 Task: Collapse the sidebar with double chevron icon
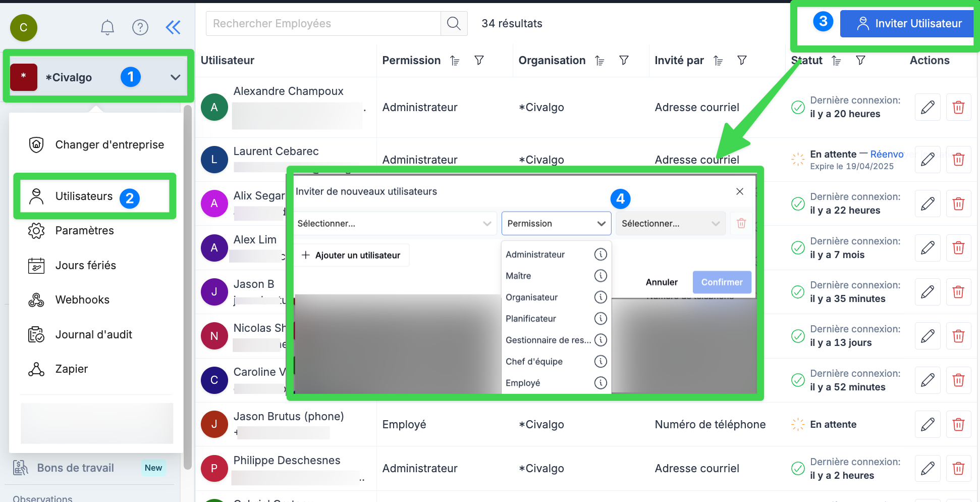click(173, 27)
